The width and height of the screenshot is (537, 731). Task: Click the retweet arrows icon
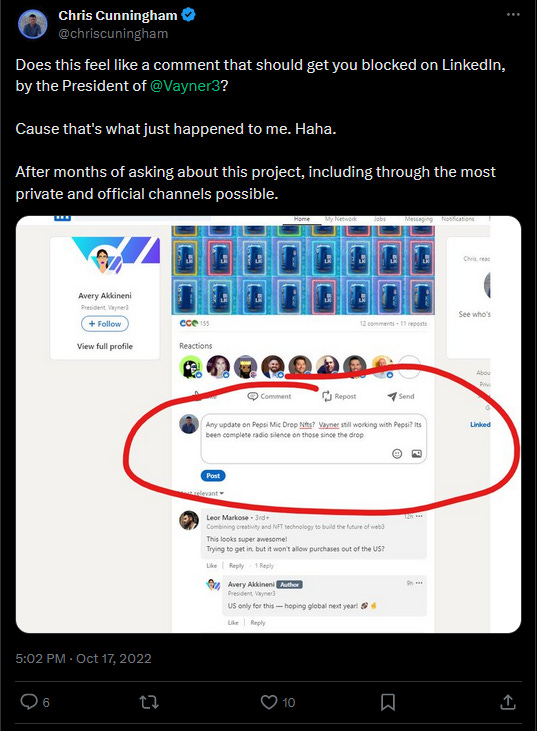[x=149, y=702]
